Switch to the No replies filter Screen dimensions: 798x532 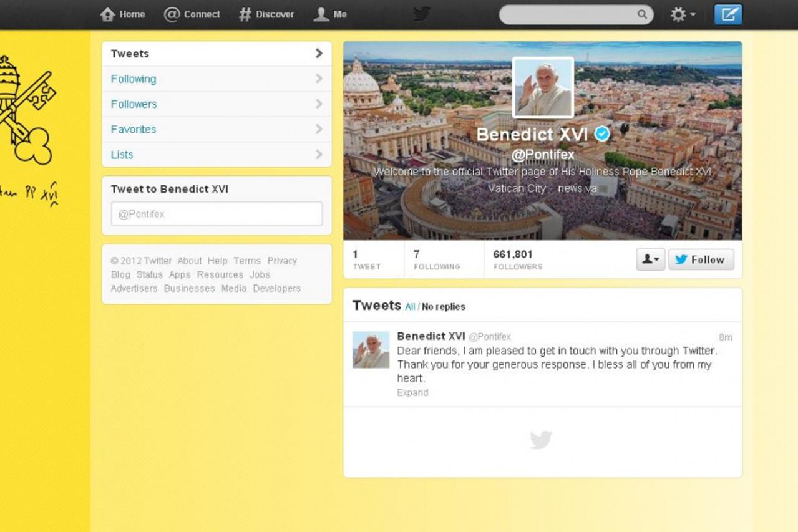444,307
